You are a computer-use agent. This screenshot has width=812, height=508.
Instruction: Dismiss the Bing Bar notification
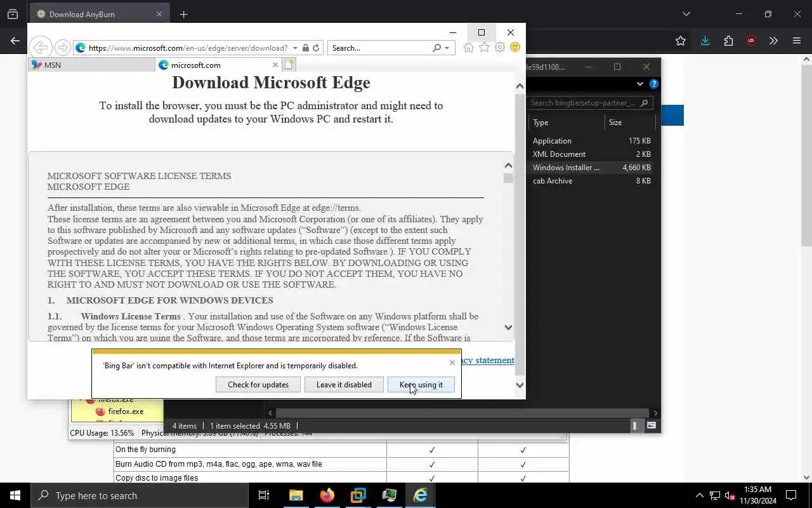(x=452, y=363)
